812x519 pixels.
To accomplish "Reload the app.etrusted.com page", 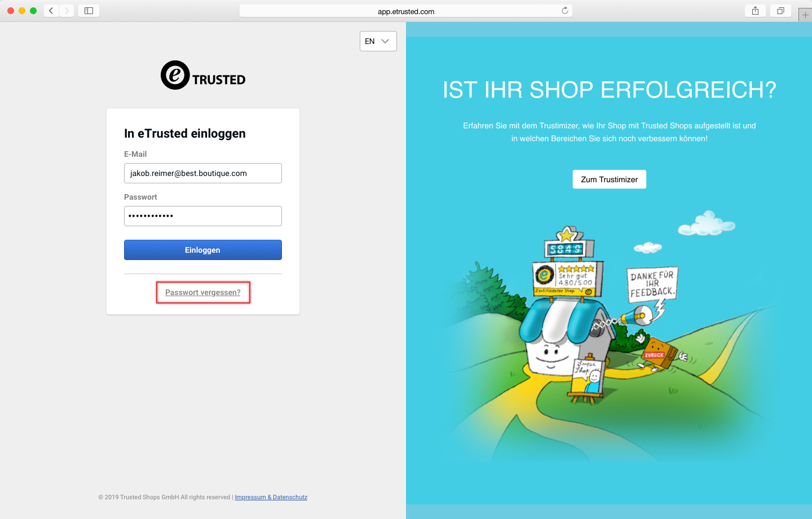I will tap(564, 11).
